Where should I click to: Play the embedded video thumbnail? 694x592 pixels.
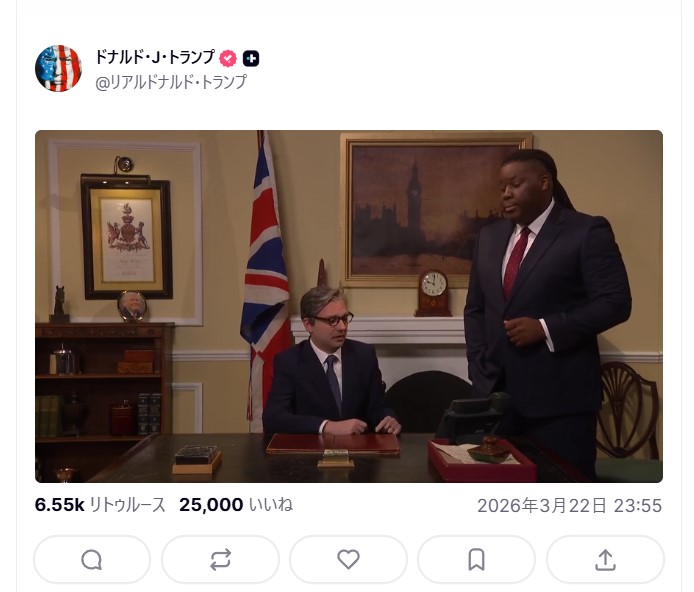[x=349, y=306]
